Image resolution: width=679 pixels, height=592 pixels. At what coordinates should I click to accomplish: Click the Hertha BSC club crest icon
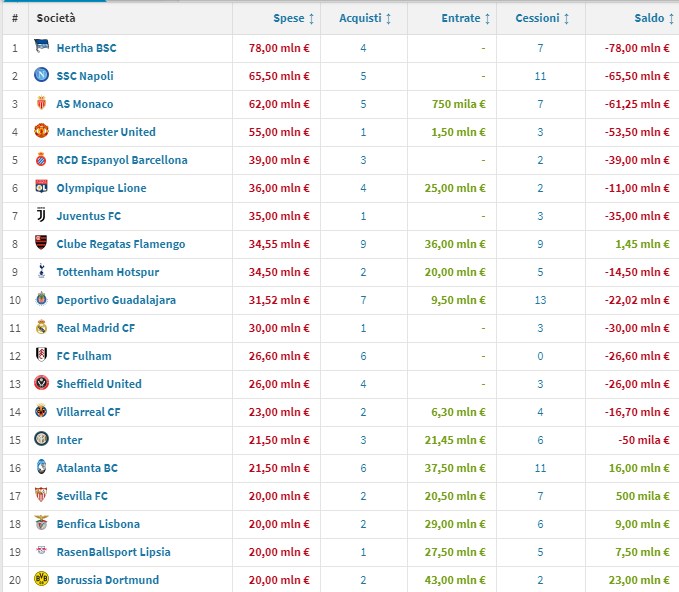42,46
